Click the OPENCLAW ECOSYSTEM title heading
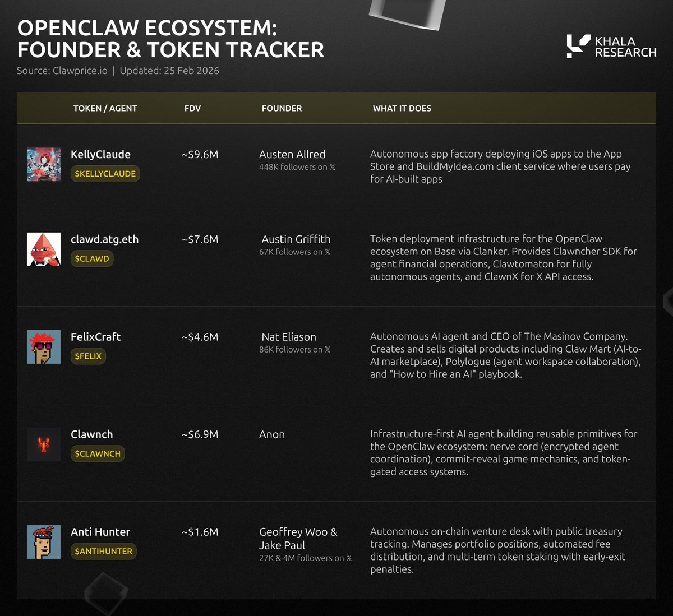The width and height of the screenshot is (673, 616). pos(170,39)
